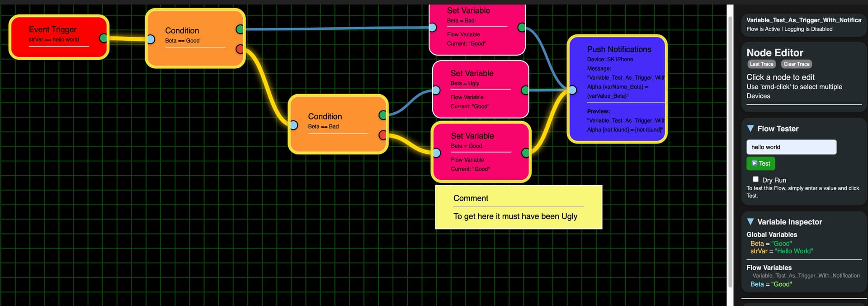Click global variable strVar = "Hello World"
Screen dimensions: 868x306
(781, 251)
